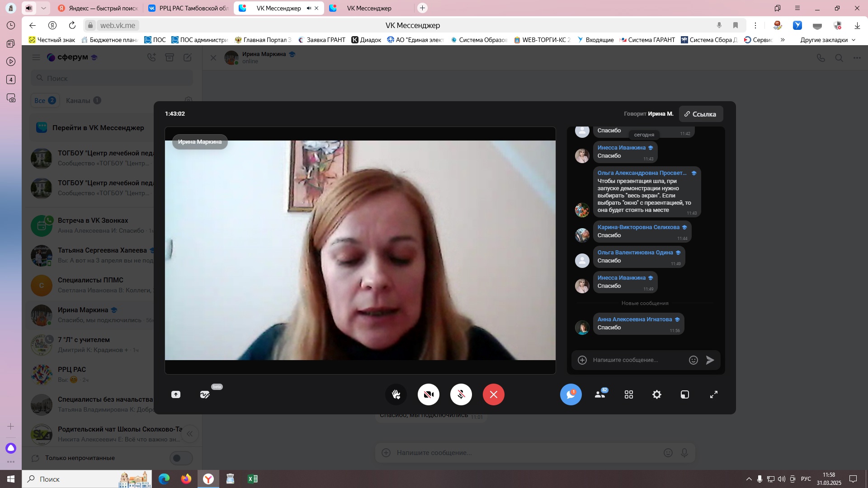Open the chat more options menu

click(857, 58)
